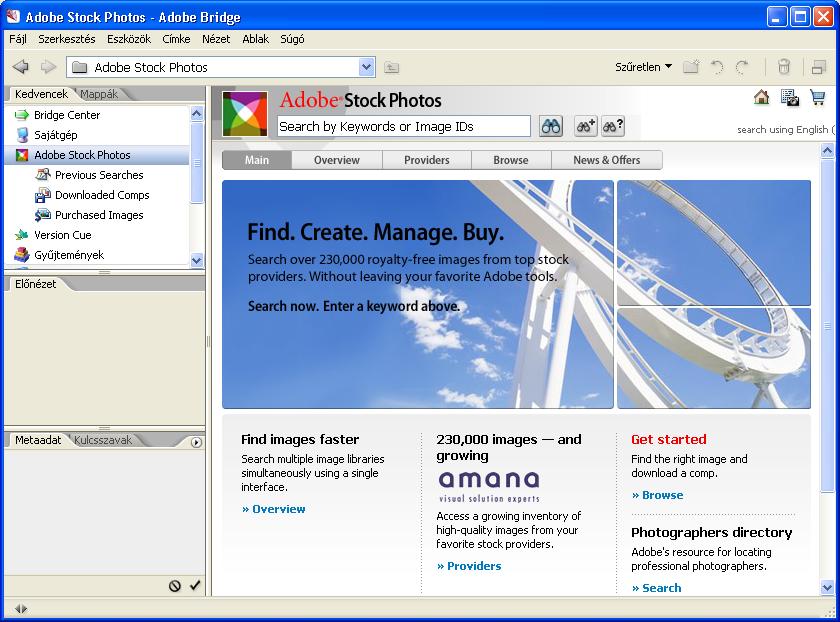Open the account and downloads icon beside the cart
The image size is (840, 622).
click(x=790, y=98)
